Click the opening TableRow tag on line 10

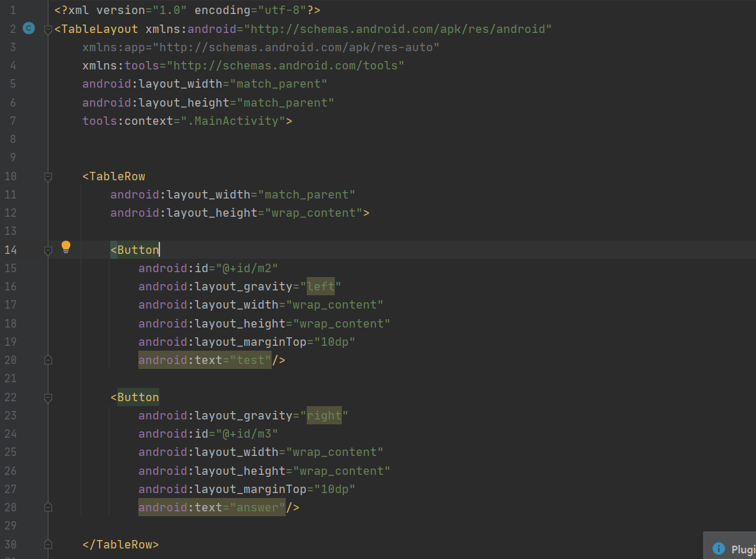(114, 176)
